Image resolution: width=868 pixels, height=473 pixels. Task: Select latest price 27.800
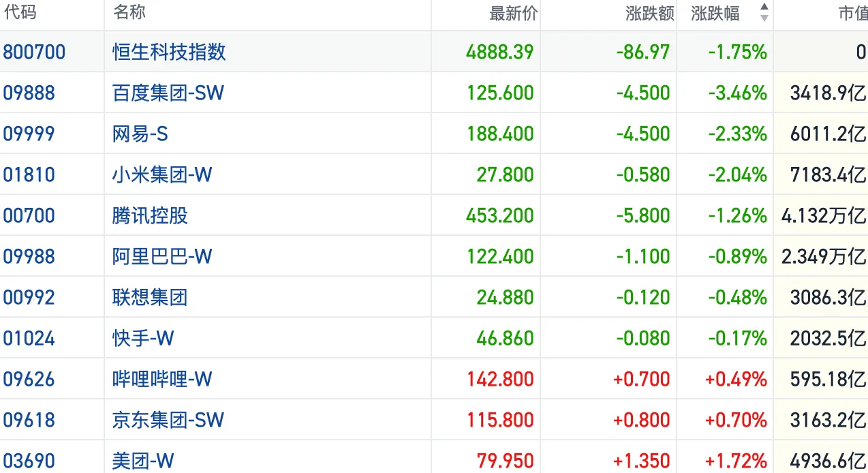click(x=506, y=174)
